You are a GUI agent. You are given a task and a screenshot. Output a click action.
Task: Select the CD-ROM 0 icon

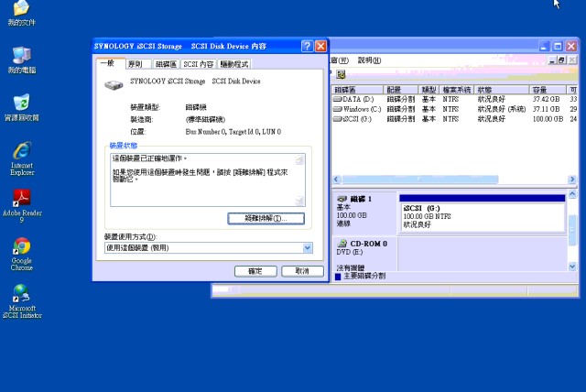click(342, 244)
